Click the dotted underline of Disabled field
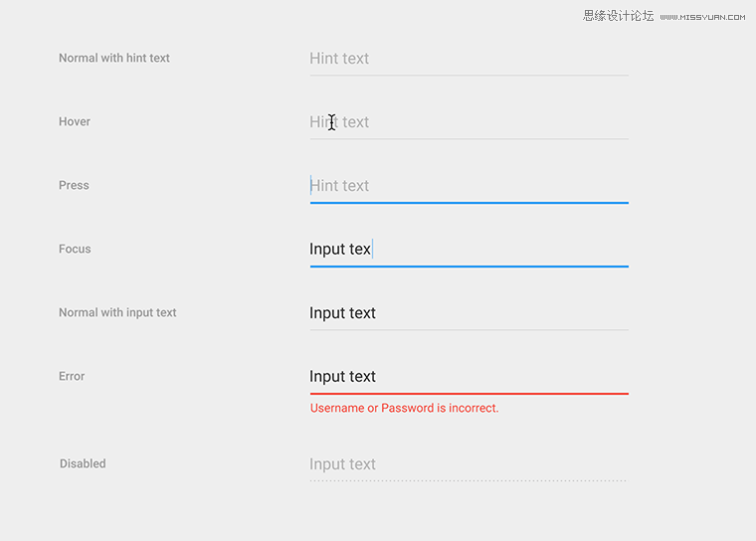This screenshot has width=756, height=541. [469, 480]
